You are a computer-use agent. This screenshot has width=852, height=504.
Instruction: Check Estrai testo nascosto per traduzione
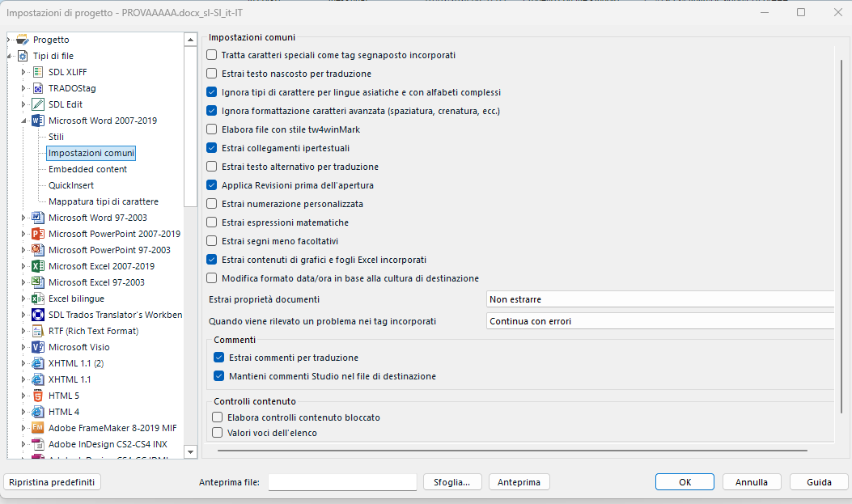(212, 74)
